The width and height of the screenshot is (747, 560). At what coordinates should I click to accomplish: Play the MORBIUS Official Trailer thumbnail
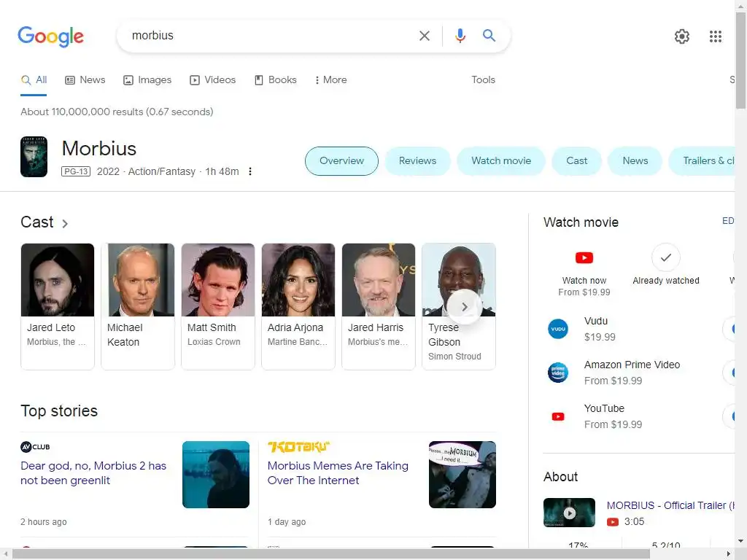point(569,513)
